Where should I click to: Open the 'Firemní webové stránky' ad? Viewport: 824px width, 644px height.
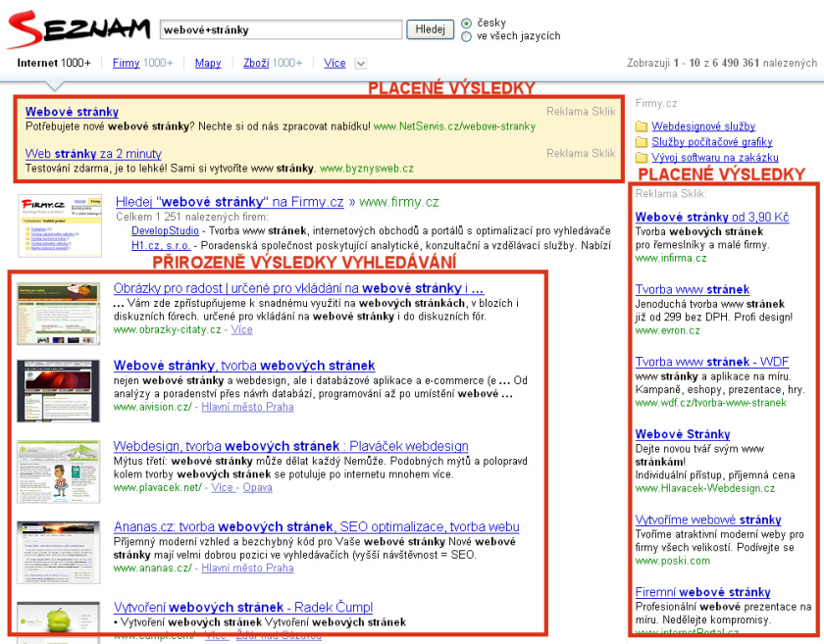(703, 592)
